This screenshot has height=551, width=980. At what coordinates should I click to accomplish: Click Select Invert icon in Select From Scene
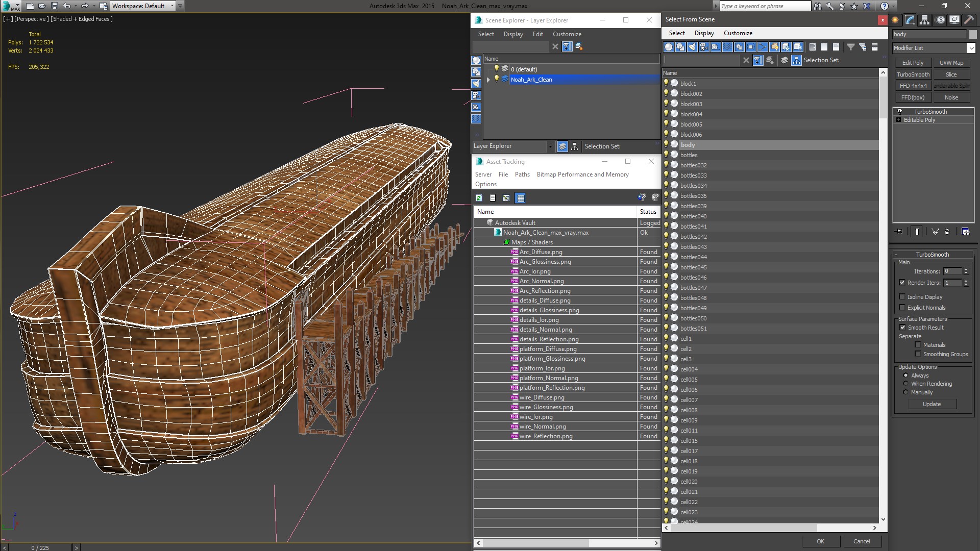coord(836,47)
